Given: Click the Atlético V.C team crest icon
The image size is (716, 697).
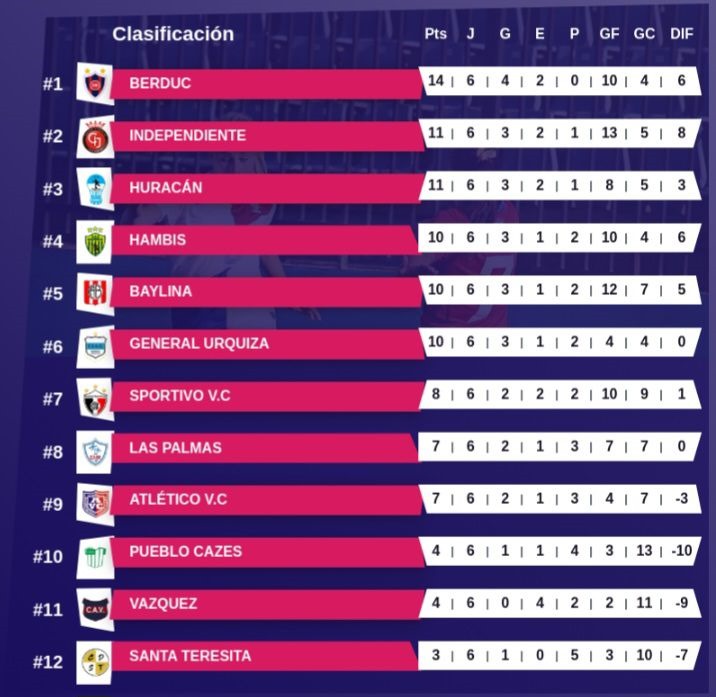Looking at the screenshot, I should pos(95,501).
